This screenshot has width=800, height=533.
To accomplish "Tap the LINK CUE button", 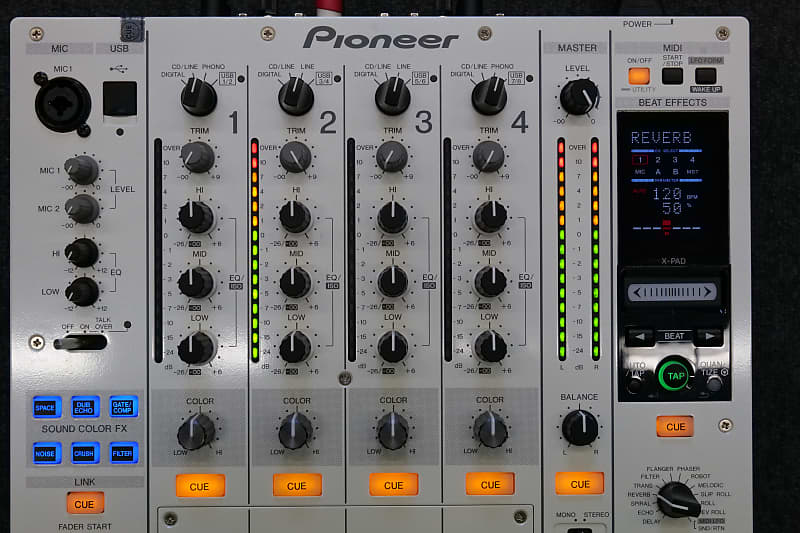I will [x=85, y=503].
